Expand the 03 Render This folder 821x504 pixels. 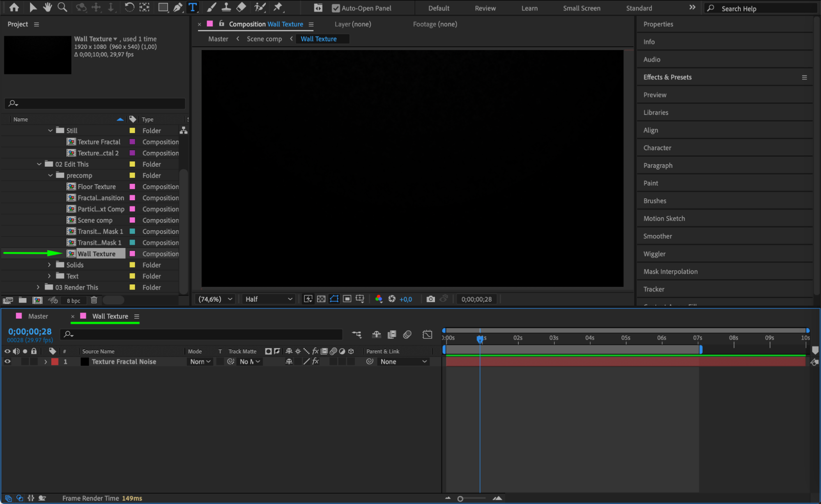pyautogui.click(x=38, y=287)
